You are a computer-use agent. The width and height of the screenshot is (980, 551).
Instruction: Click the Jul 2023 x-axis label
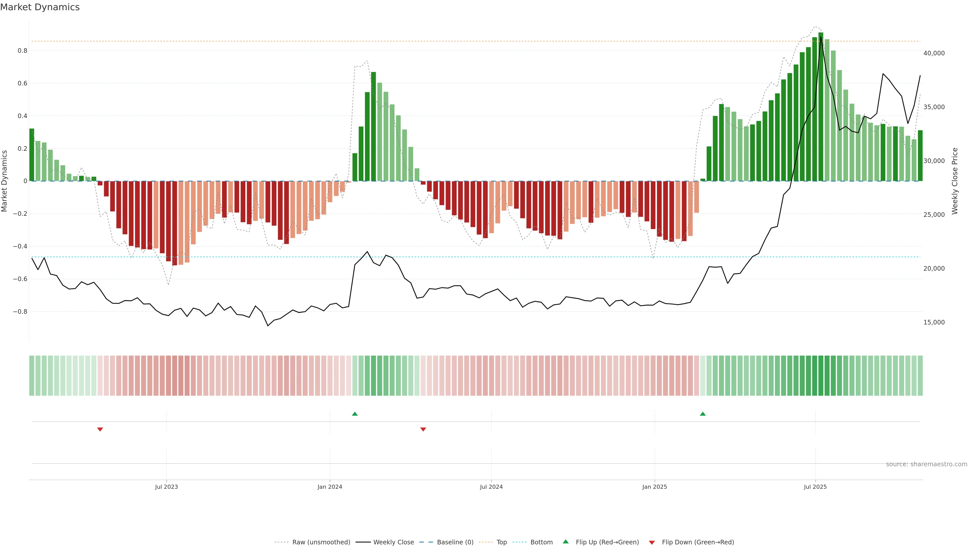click(x=166, y=487)
